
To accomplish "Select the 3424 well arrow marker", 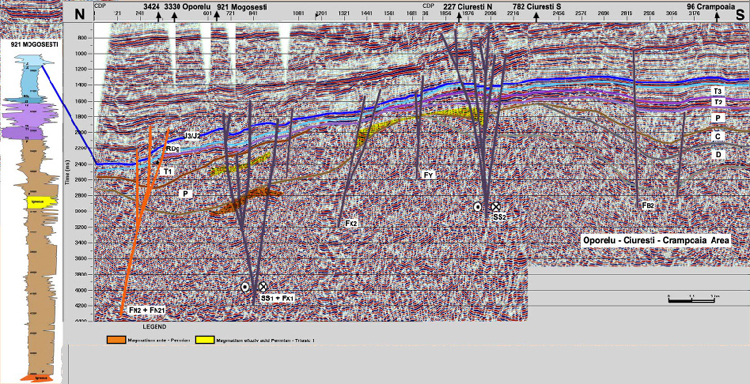I will (x=158, y=17).
